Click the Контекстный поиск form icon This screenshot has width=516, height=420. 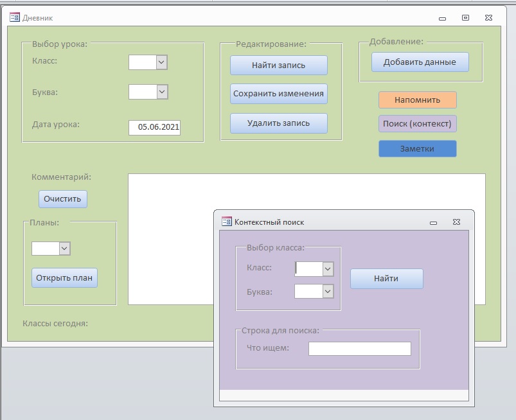[227, 222]
